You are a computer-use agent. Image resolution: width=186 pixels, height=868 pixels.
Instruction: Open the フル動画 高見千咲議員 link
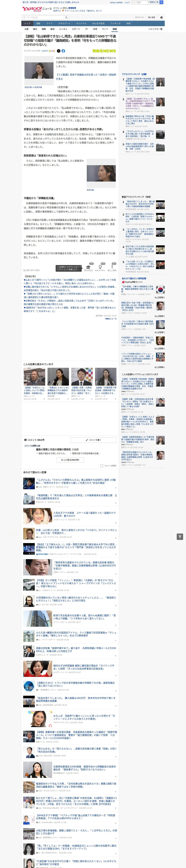[x=86, y=77]
